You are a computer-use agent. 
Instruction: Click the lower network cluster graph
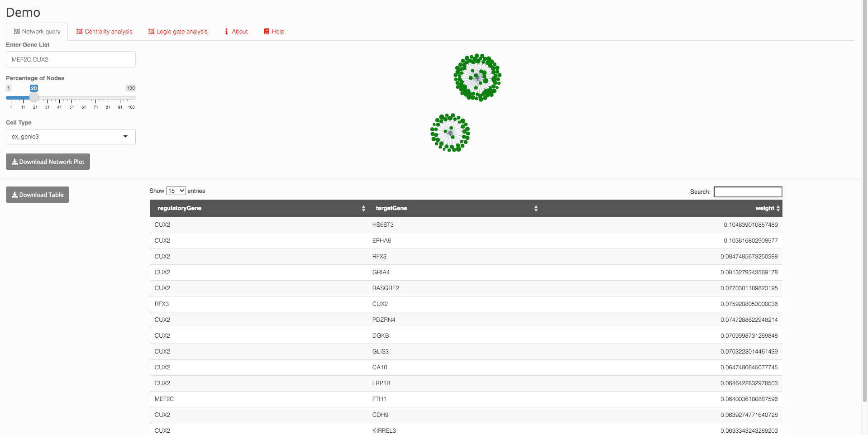point(450,133)
